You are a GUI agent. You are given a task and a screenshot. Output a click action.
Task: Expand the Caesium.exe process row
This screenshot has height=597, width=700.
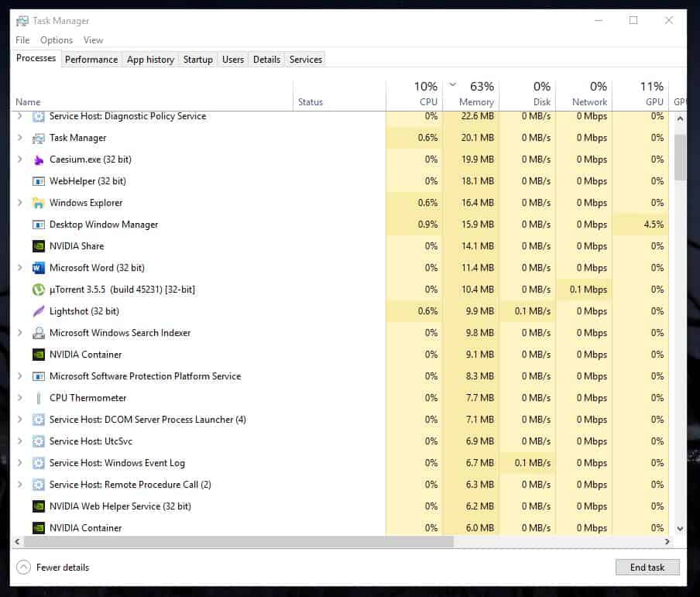19,159
